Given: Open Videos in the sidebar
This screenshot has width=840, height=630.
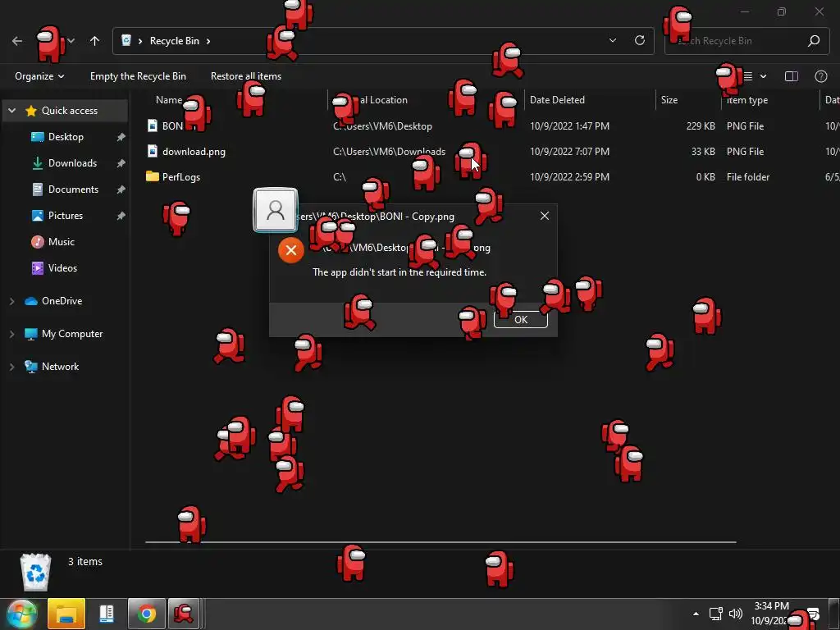Looking at the screenshot, I should (62, 268).
